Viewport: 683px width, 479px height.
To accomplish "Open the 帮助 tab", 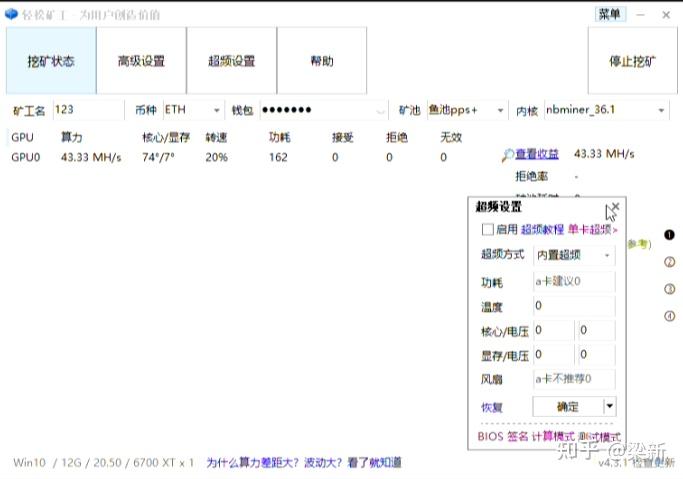I will [321, 61].
